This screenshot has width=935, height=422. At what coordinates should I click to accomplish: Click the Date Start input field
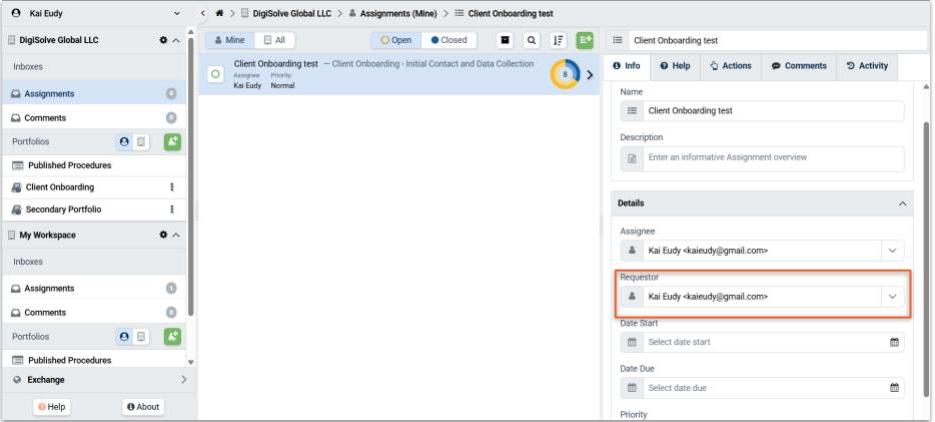tap(763, 342)
